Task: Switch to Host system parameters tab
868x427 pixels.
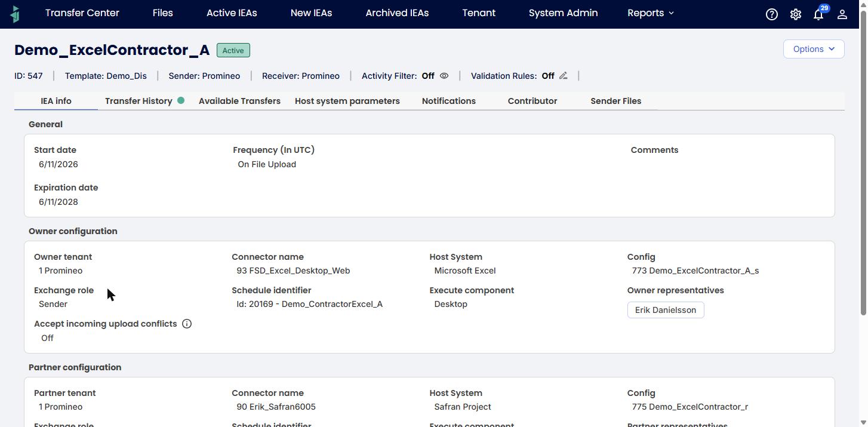Action: click(x=347, y=101)
